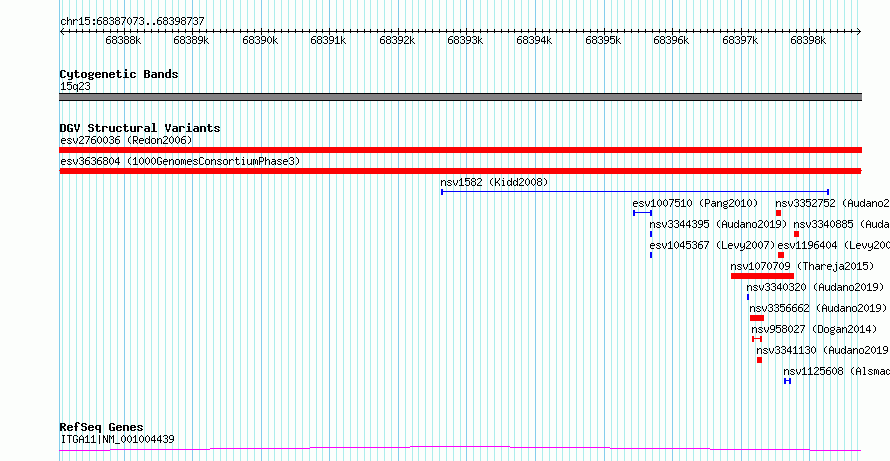This screenshot has height=461, width=890.
Task: Click the blue esv1045367 variant tick
Action: click(651, 255)
